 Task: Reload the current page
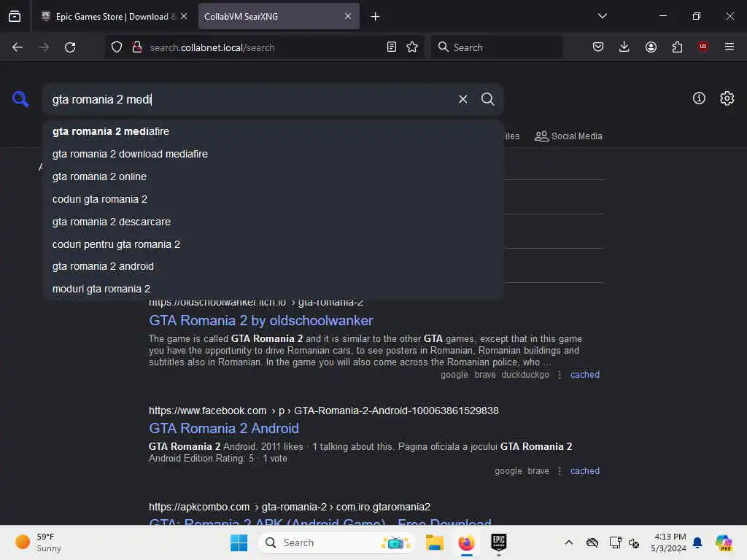pos(70,47)
